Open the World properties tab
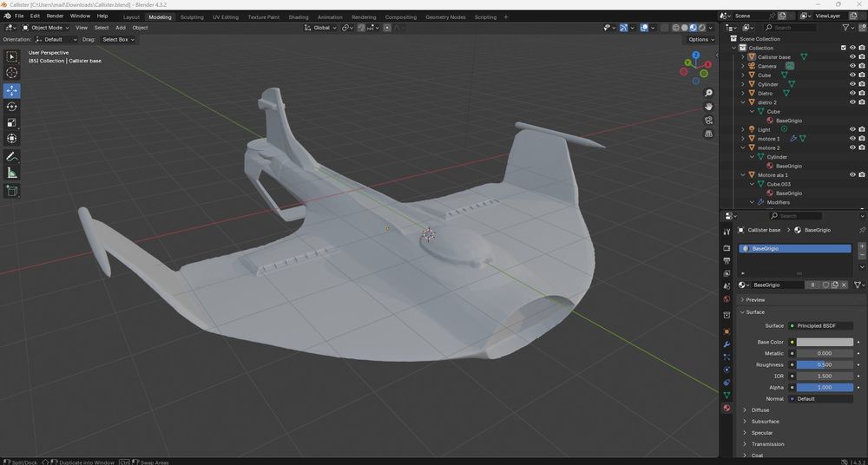This screenshot has height=465, width=868. (x=727, y=299)
